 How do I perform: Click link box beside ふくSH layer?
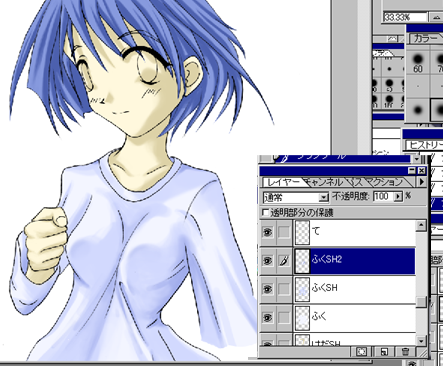pos(284,289)
